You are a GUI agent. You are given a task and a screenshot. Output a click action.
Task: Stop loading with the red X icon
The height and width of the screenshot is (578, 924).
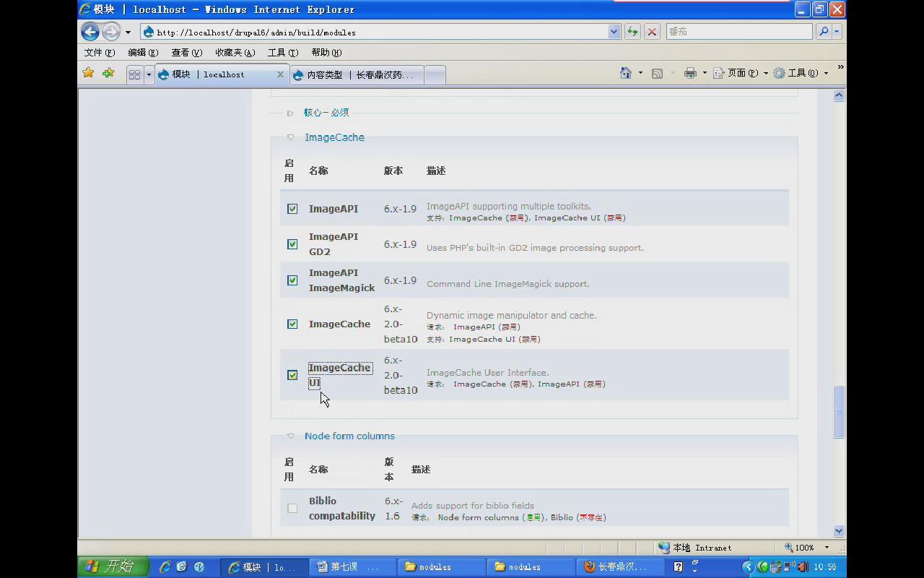(x=652, y=32)
